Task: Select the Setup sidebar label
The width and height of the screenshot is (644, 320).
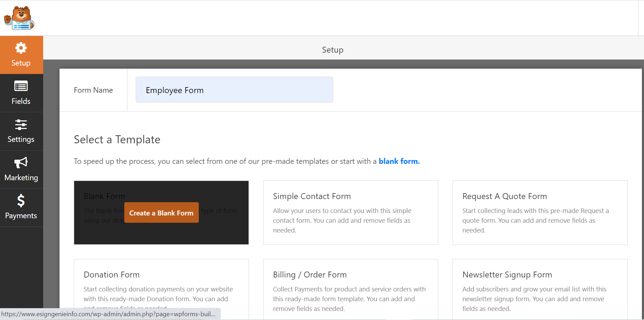Action: [21, 63]
